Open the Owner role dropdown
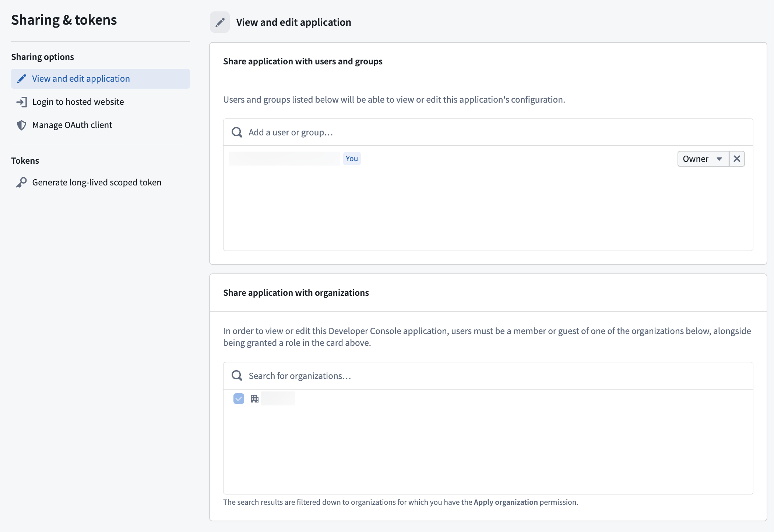Viewport: 774px width, 532px height. click(x=703, y=159)
